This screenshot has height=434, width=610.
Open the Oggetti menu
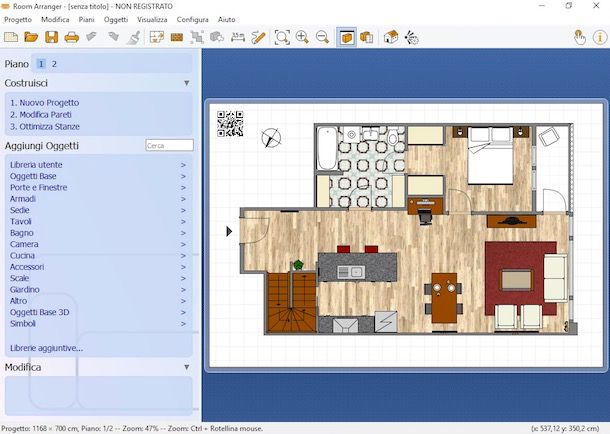tap(116, 19)
